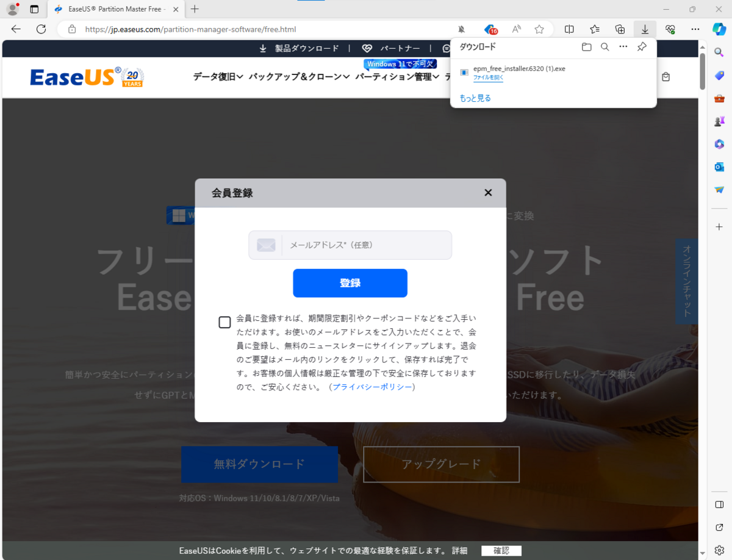This screenshot has width=732, height=560.
Task: Refresh the current page
Action: (41, 29)
